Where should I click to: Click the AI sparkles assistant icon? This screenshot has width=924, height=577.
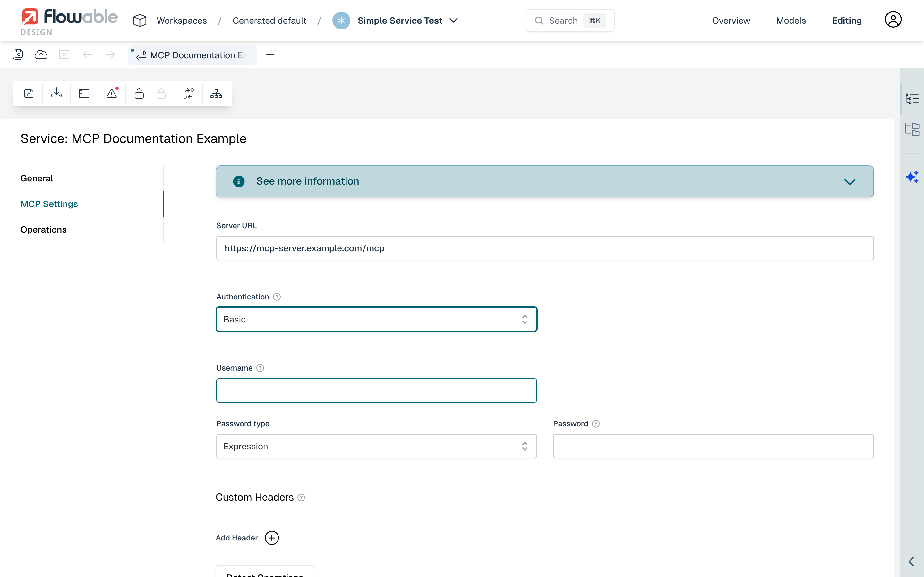pos(912,177)
